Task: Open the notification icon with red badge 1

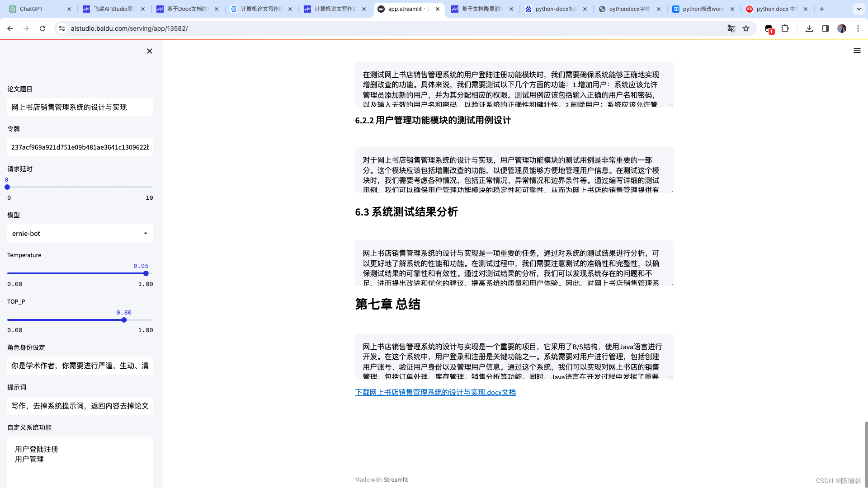Action: click(x=769, y=28)
